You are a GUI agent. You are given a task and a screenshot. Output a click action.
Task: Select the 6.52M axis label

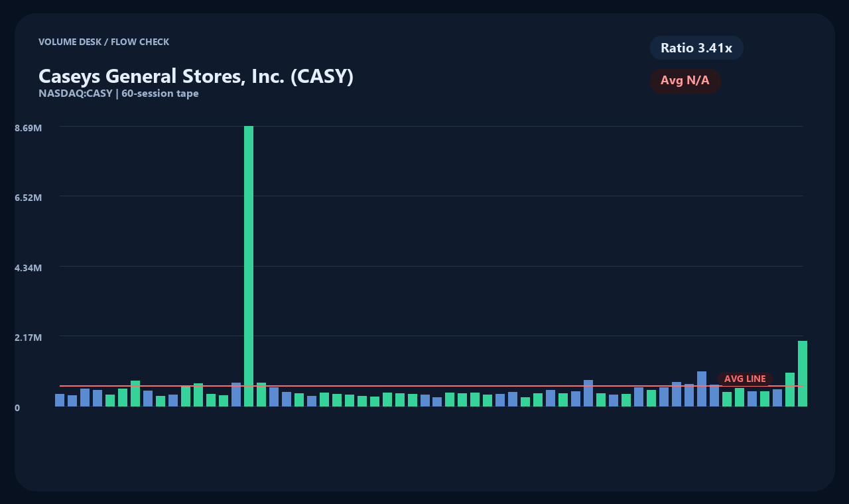(28, 198)
